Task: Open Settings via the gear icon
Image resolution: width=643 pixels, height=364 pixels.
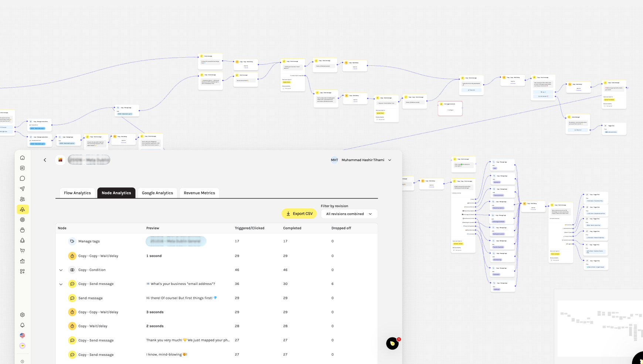Action: coord(22,314)
